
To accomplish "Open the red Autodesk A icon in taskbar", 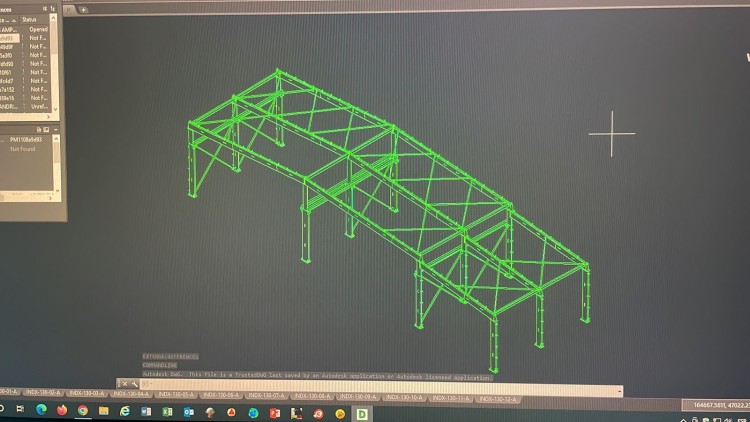I will click(232, 412).
